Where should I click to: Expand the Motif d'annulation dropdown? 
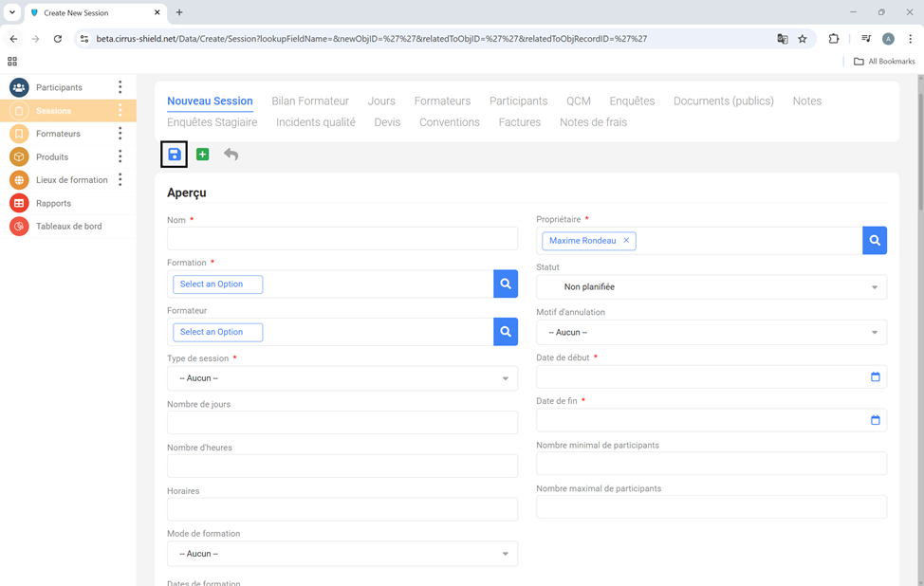[x=711, y=333]
